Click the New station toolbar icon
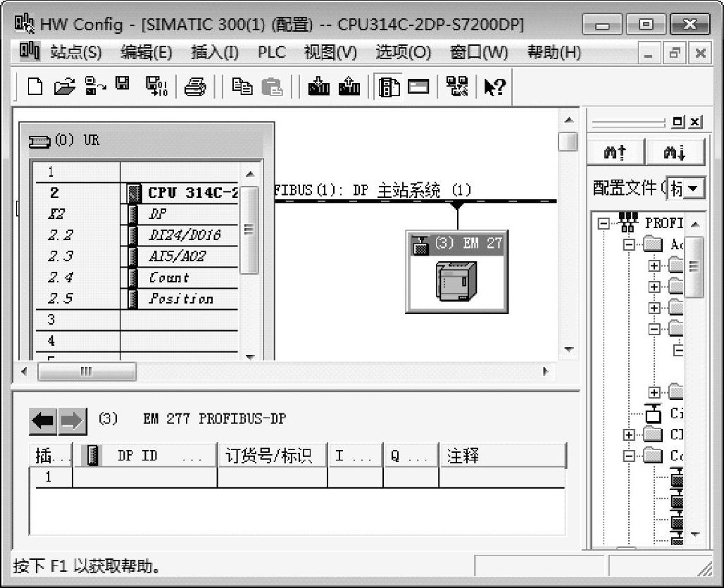Viewport: 724px width, 588px height. coord(35,87)
